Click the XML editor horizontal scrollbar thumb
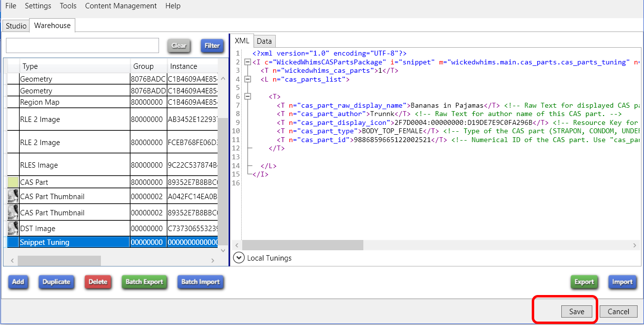 pos(302,245)
